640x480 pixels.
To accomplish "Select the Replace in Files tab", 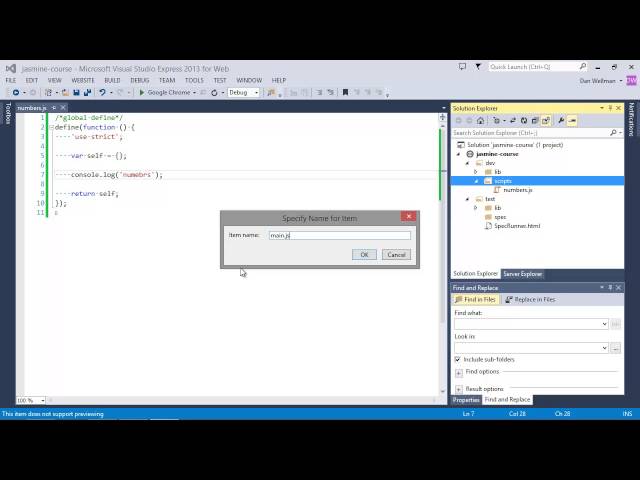I will click(x=530, y=300).
